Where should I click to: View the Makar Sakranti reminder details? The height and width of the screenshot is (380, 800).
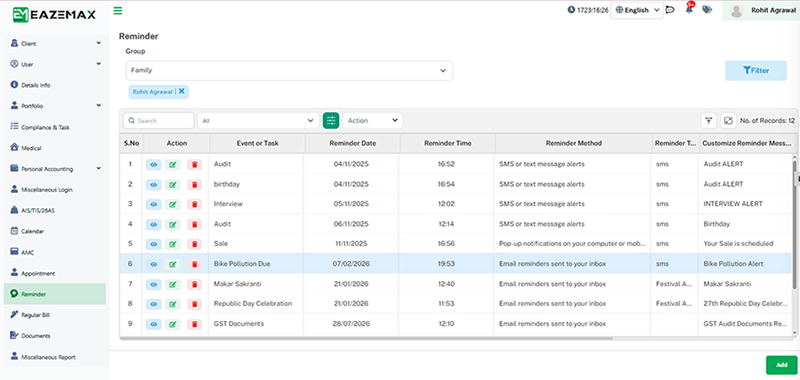(x=154, y=284)
